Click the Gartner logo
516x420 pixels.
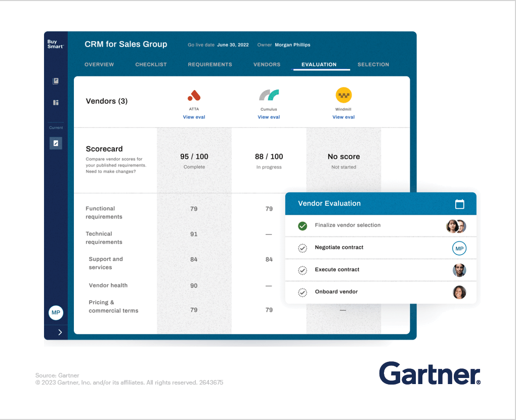click(x=430, y=373)
